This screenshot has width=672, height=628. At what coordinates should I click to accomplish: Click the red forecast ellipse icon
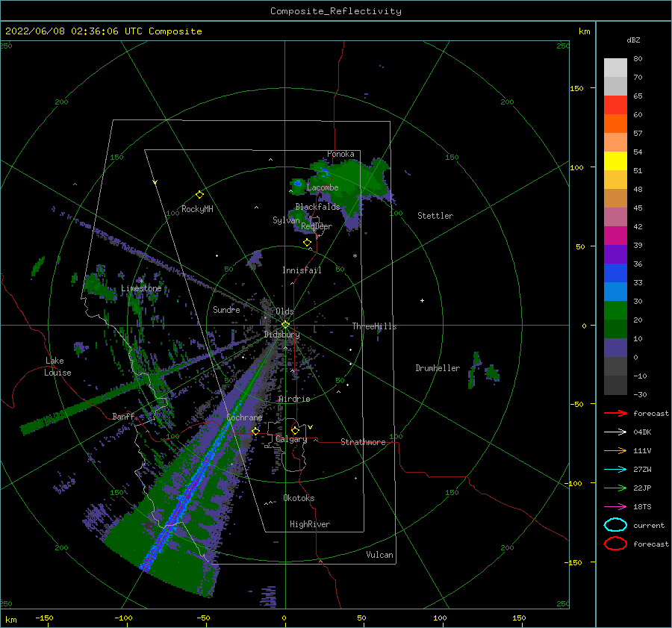pyautogui.click(x=615, y=544)
